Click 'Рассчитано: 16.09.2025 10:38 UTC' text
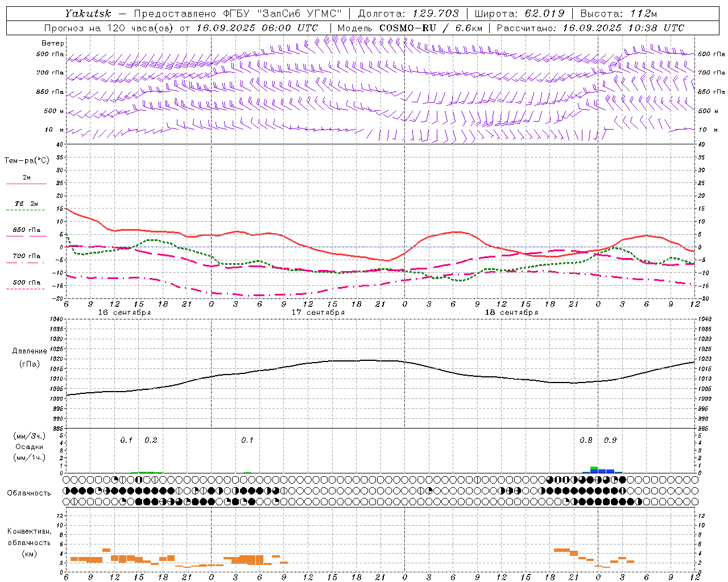Image resolution: width=728 pixels, height=582 pixels. [x=590, y=28]
